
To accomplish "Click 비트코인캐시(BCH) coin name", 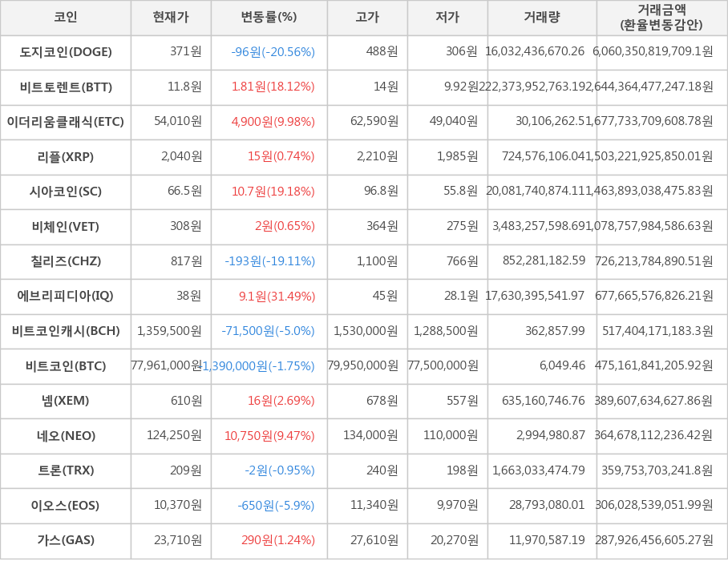I will (66, 331).
